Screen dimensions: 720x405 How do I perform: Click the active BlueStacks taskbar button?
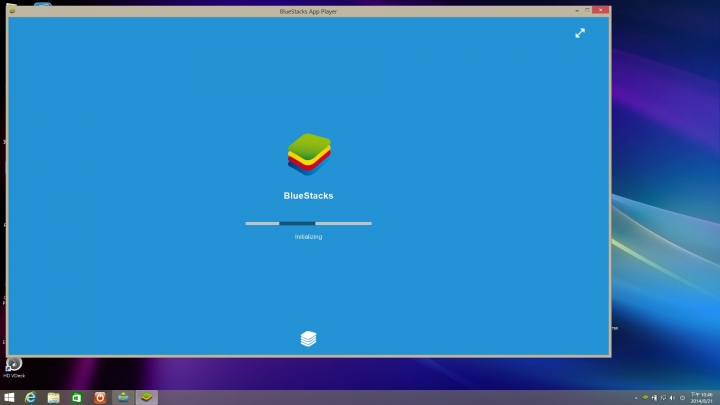(147, 398)
